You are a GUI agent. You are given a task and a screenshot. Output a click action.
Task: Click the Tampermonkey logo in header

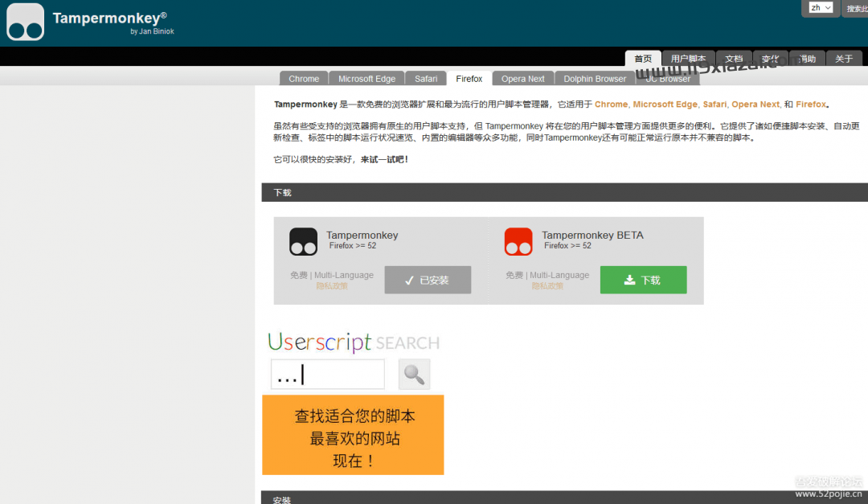click(x=26, y=23)
